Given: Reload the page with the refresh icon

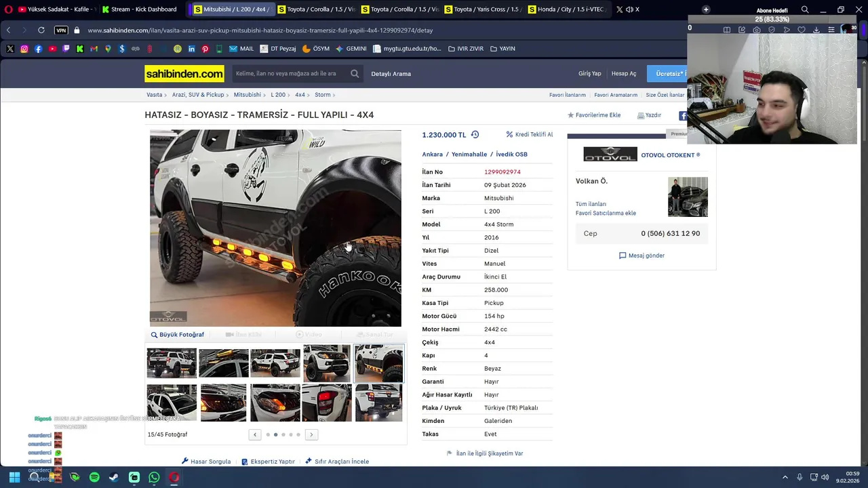Looking at the screenshot, I should click(41, 30).
